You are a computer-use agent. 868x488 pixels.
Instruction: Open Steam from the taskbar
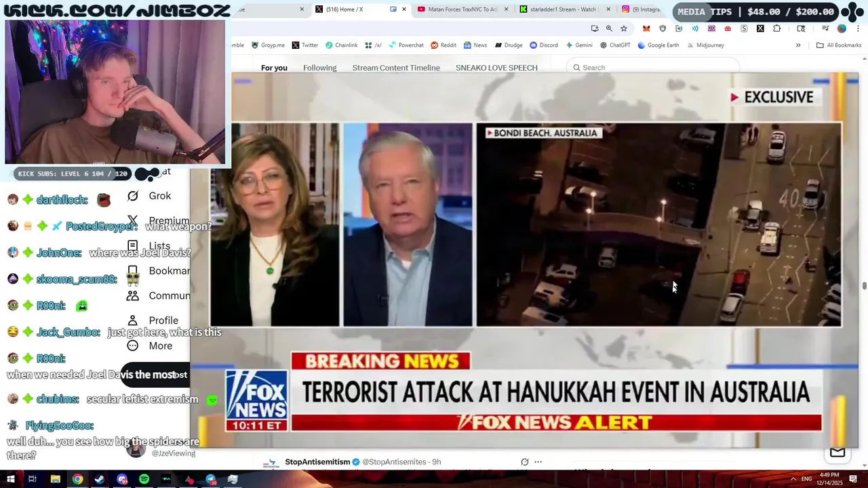pos(100,479)
